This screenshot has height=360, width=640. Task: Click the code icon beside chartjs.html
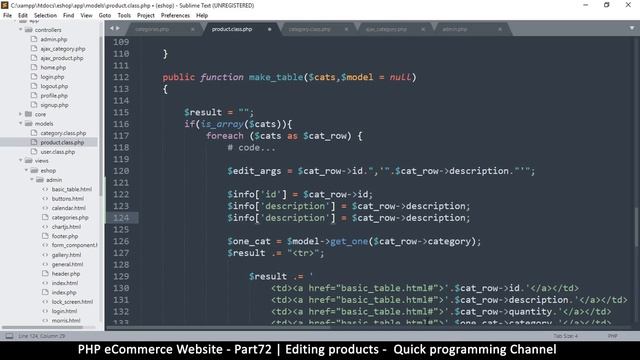coord(45,227)
